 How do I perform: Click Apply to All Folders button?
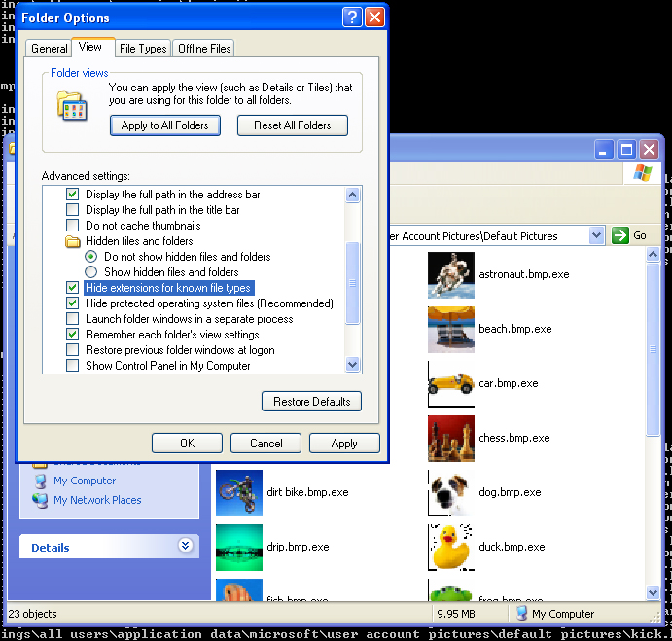pyautogui.click(x=165, y=125)
